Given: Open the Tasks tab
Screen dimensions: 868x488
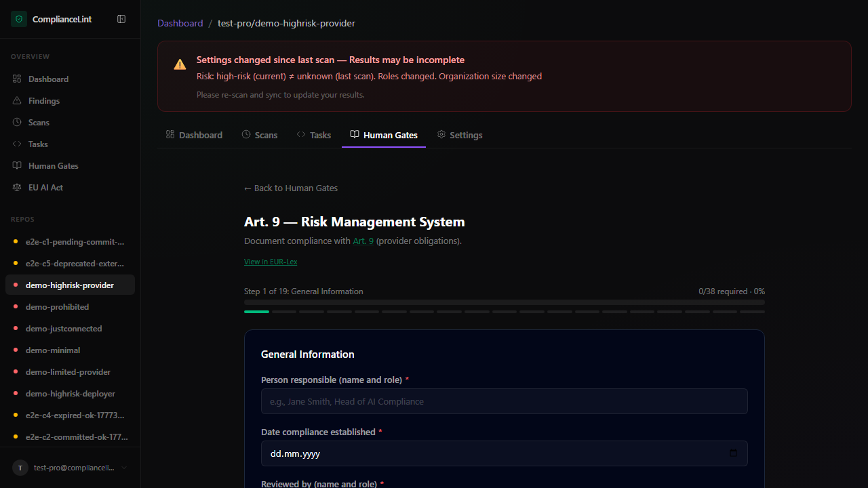Looking at the screenshot, I should [x=313, y=135].
